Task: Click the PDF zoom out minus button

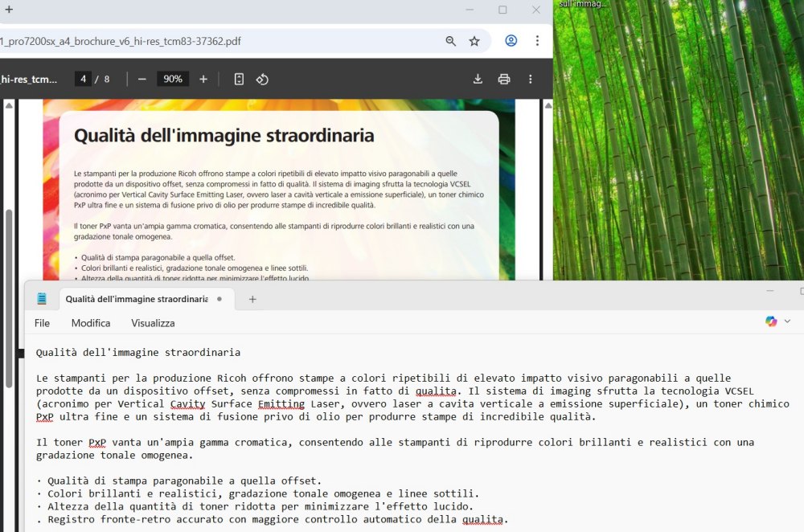Action: point(142,80)
